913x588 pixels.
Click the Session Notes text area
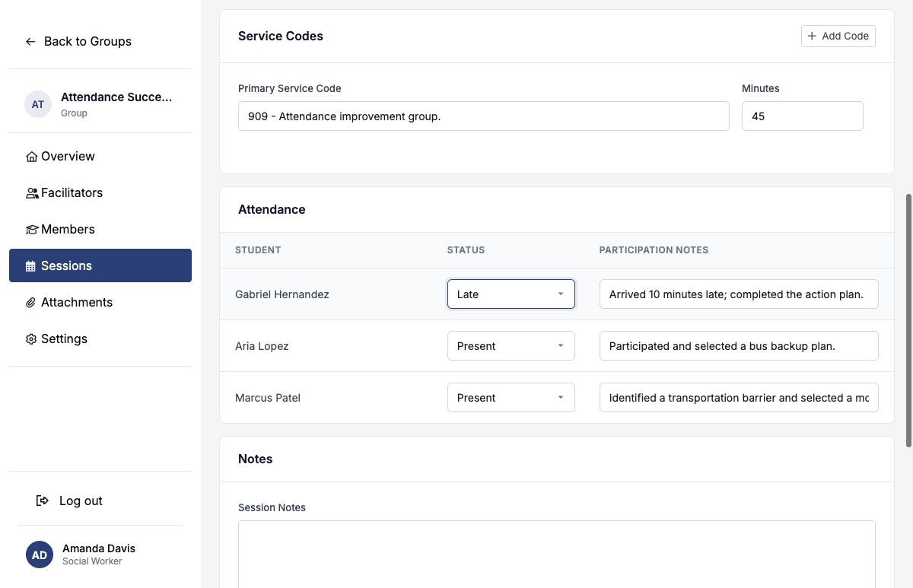tap(557, 554)
